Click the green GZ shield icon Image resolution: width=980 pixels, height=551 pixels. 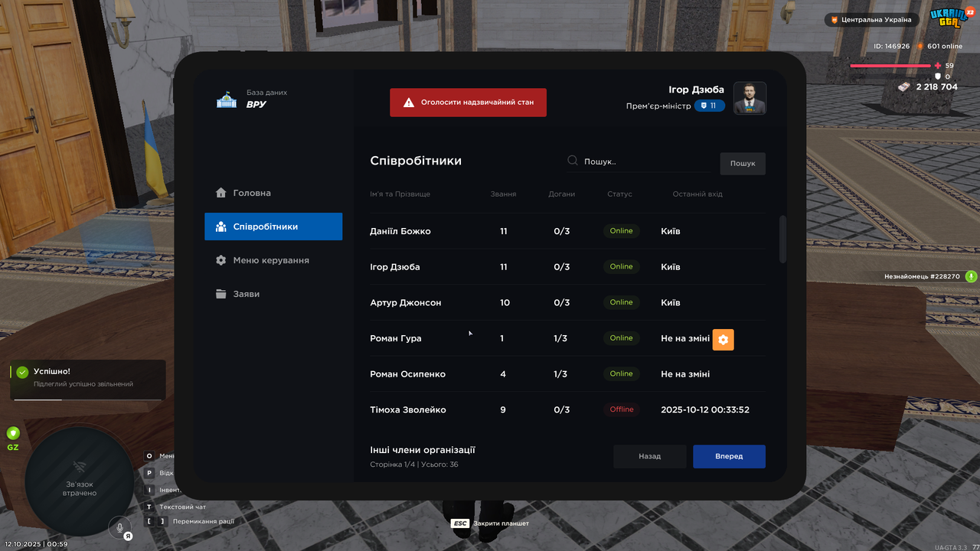pos(13,433)
